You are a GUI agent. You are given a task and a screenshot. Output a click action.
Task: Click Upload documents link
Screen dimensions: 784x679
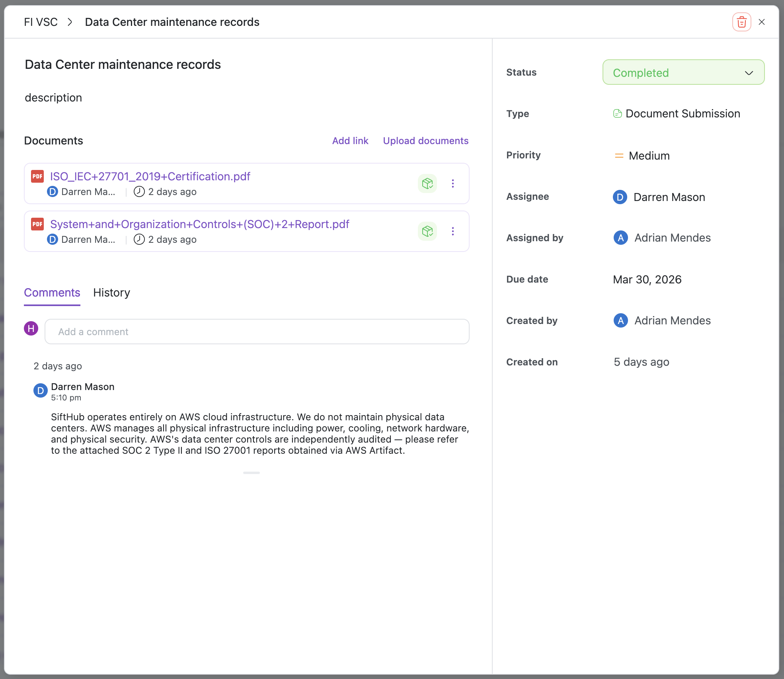tap(425, 141)
